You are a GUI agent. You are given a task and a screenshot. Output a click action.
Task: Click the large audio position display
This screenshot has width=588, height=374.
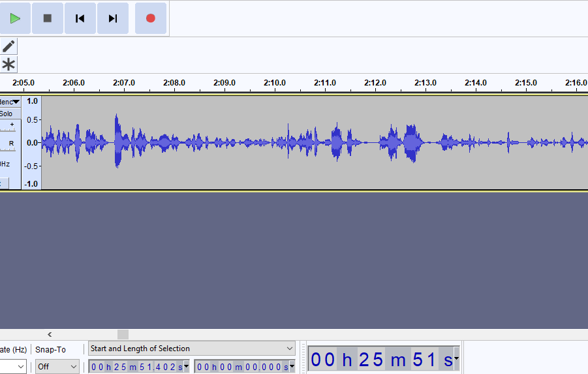pos(380,360)
